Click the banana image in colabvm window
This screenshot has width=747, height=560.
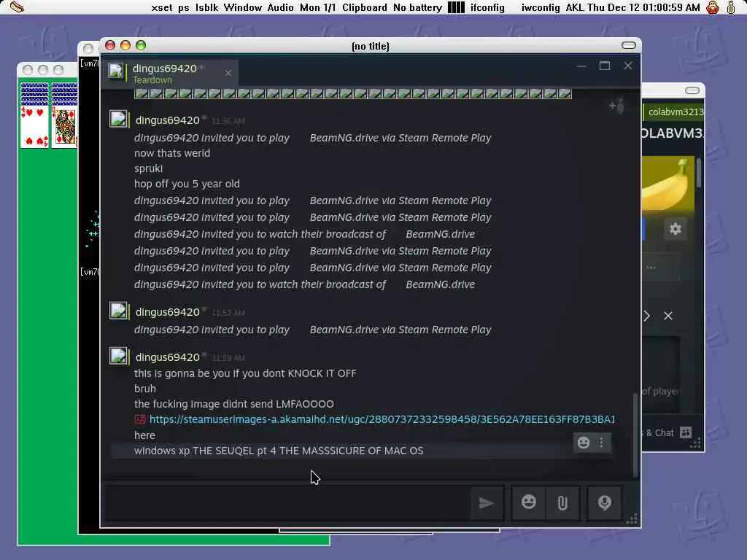[668, 184]
